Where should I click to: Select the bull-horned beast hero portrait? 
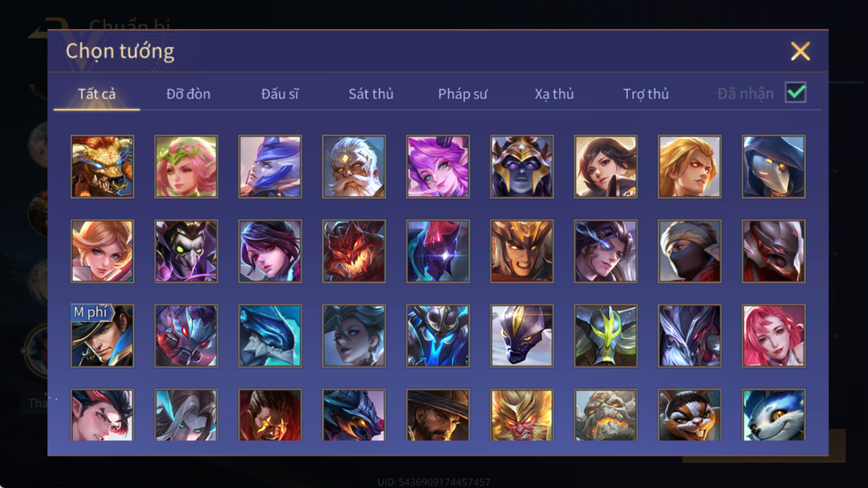tap(102, 167)
